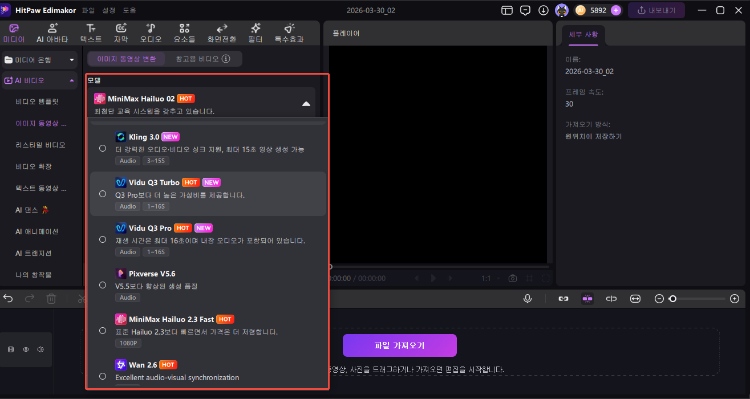Step to the previous frame in player
Image resolution: width=750 pixels, height=399 pixels.
(x=417, y=278)
